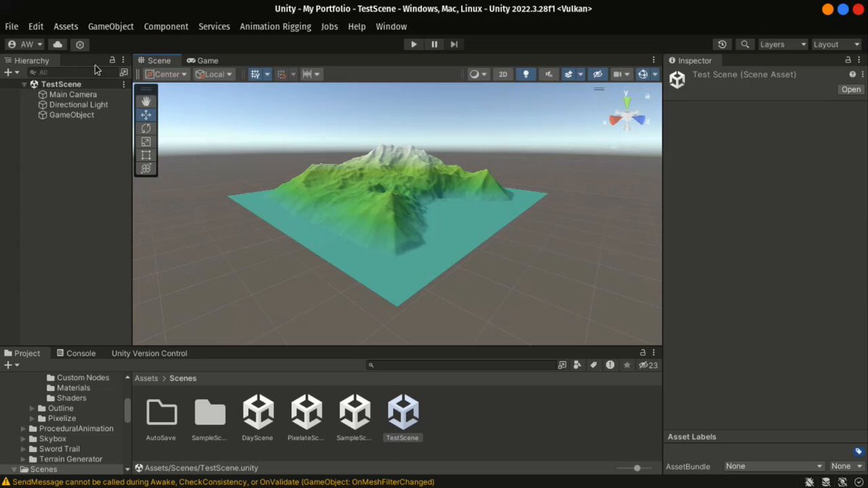Open the AssetBundle None dropdown

(x=775, y=466)
